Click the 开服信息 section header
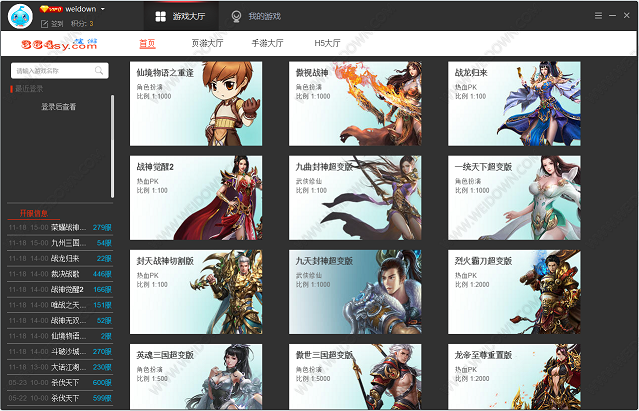This screenshot has width=639, height=411. point(33,213)
